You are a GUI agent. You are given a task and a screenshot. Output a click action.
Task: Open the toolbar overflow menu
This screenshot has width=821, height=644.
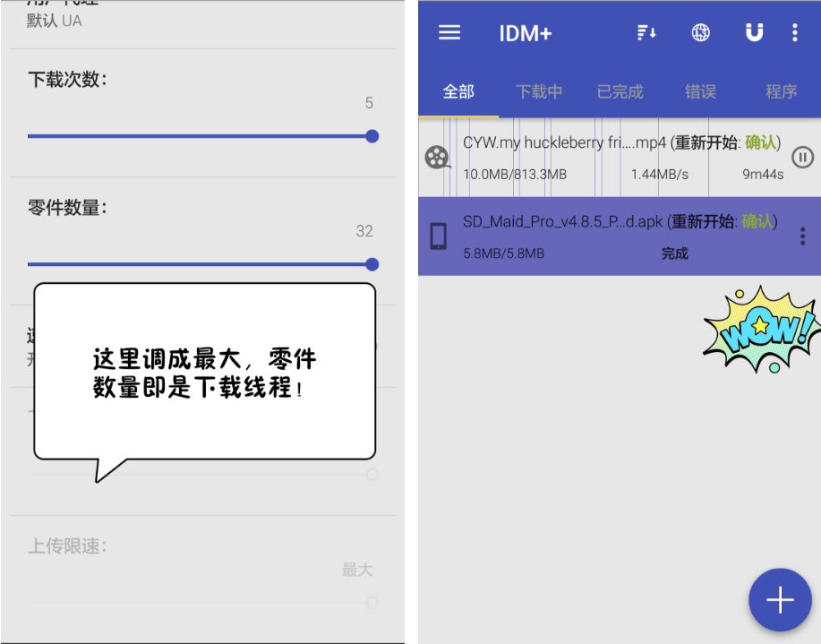(x=795, y=32)
